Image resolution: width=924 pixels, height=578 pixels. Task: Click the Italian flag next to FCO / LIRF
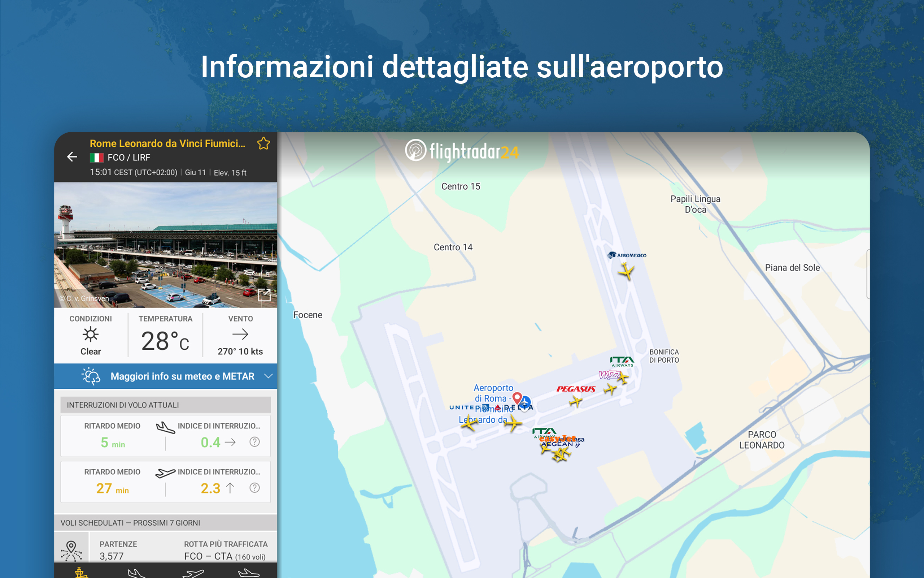tap(97, 158)
